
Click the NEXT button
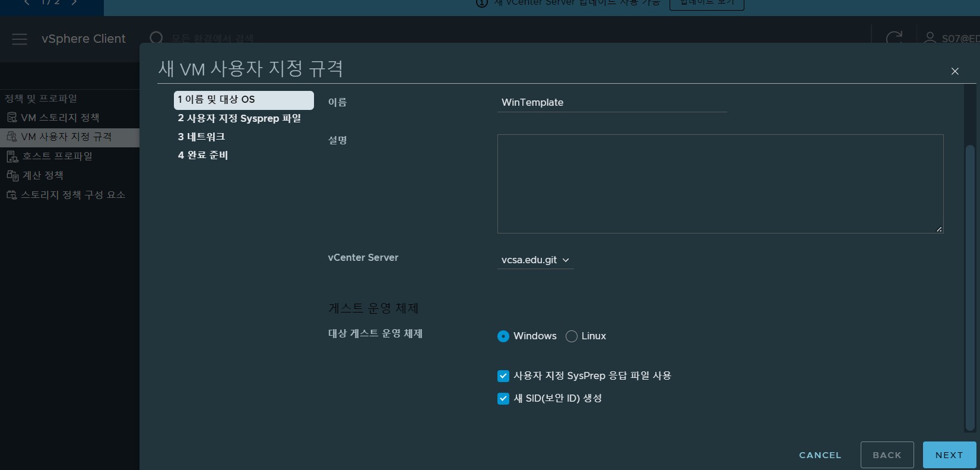[x=949, y=455]
